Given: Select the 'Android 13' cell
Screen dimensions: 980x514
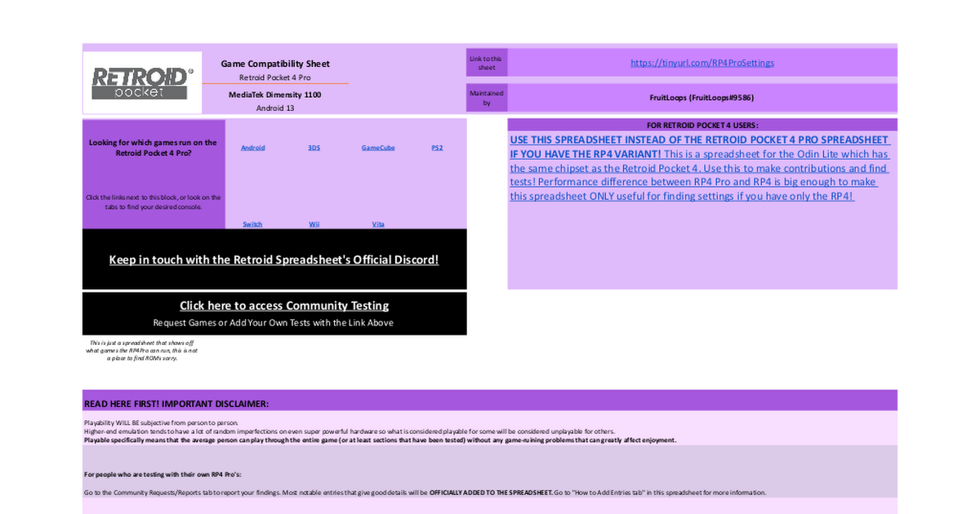Looking at the screenshot, I should tap(275, 108).
